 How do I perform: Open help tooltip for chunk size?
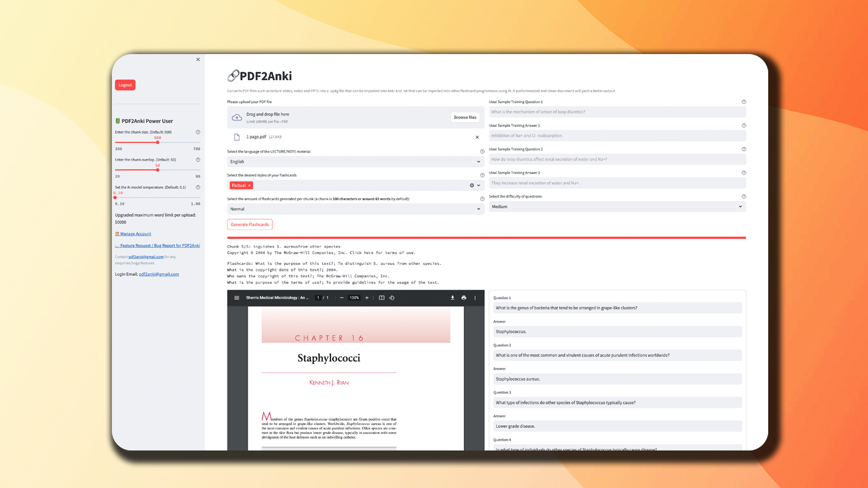coord(198,132)
